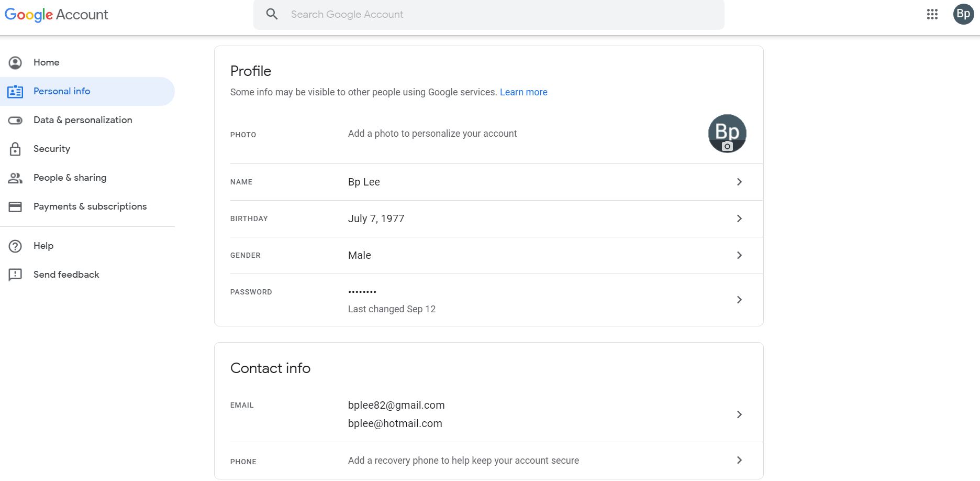Open Data & personalization section

pos(87,120)
